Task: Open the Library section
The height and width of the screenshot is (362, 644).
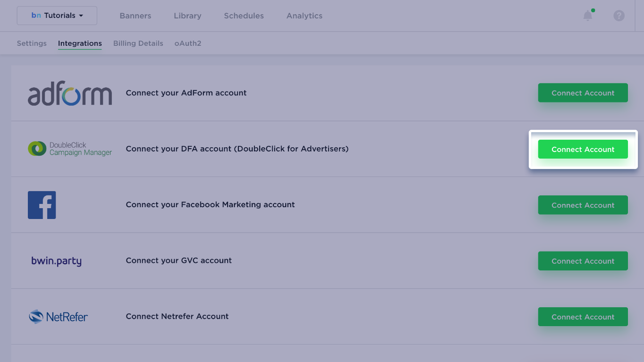Action: point(187,16)
